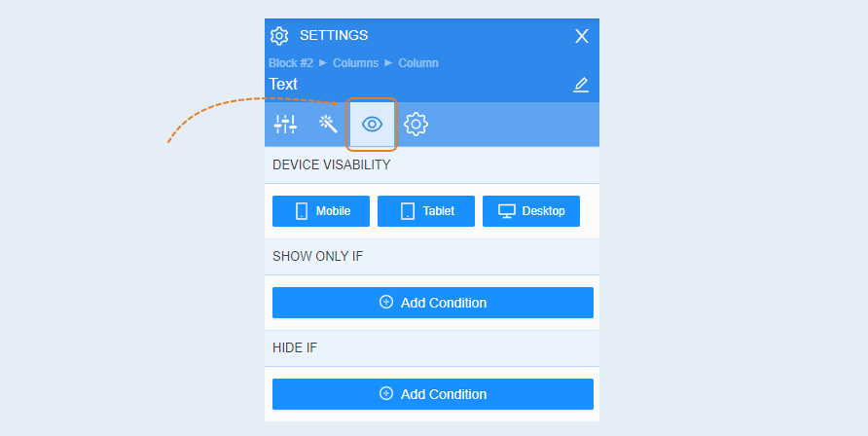
Task: Open the gear advanced settings tab
Action: click(416, 124)
